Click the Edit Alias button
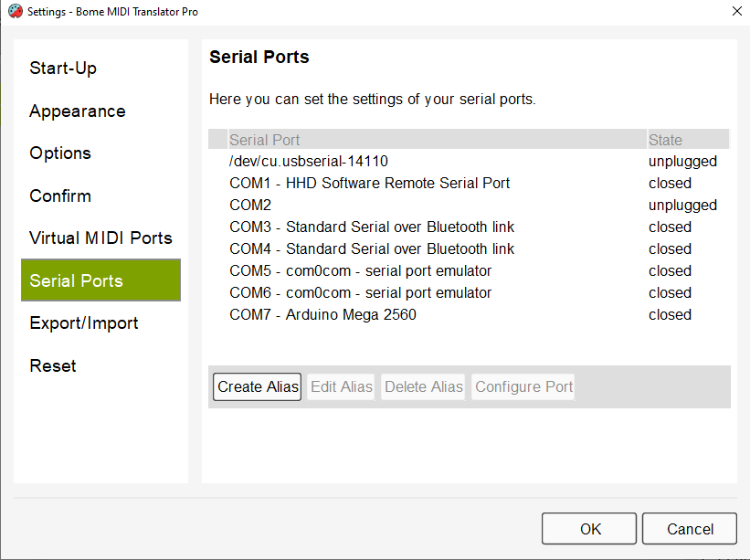 [x=341, y=386]
